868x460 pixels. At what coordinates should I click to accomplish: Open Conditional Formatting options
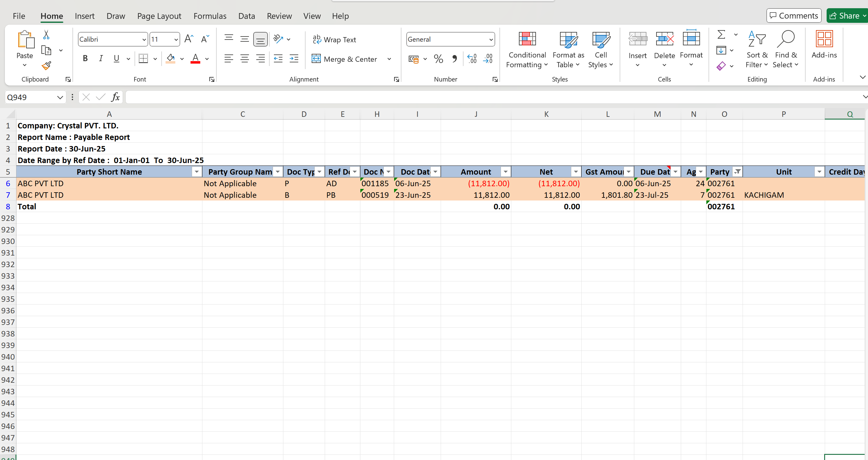tap(527, 50)
